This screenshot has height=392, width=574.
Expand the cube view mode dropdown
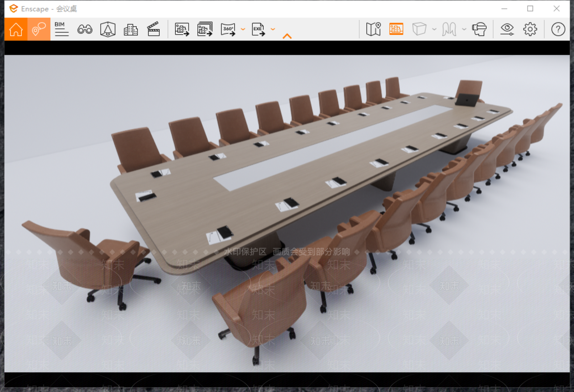coord(434,29)
